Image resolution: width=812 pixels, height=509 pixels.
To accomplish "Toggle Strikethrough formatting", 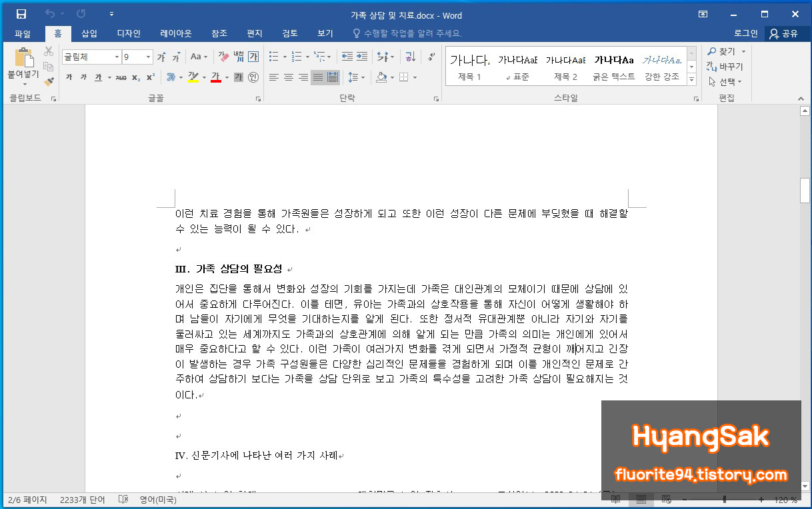I will (121, 78).
